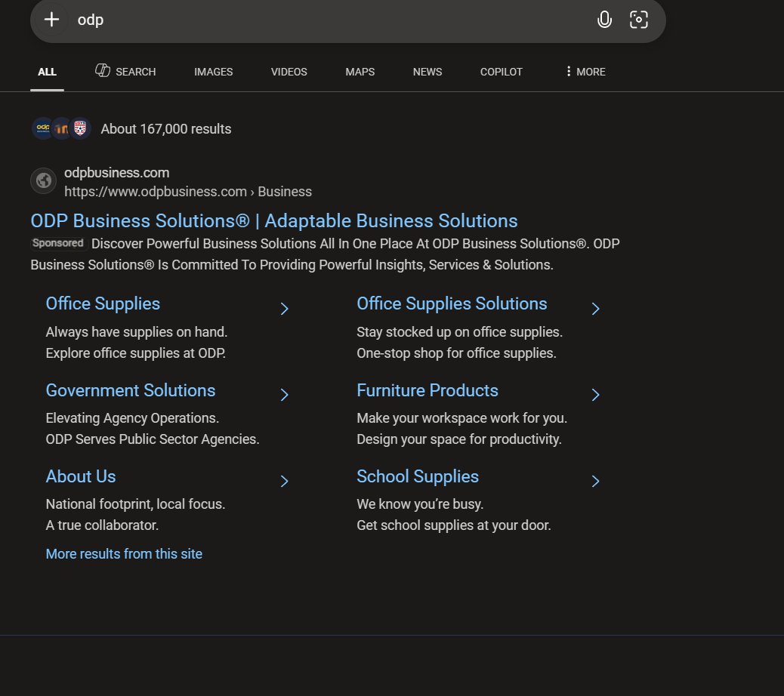Open the three-dot MORE menu
This screenshot has height=696, width=784.
coord(585,72)
